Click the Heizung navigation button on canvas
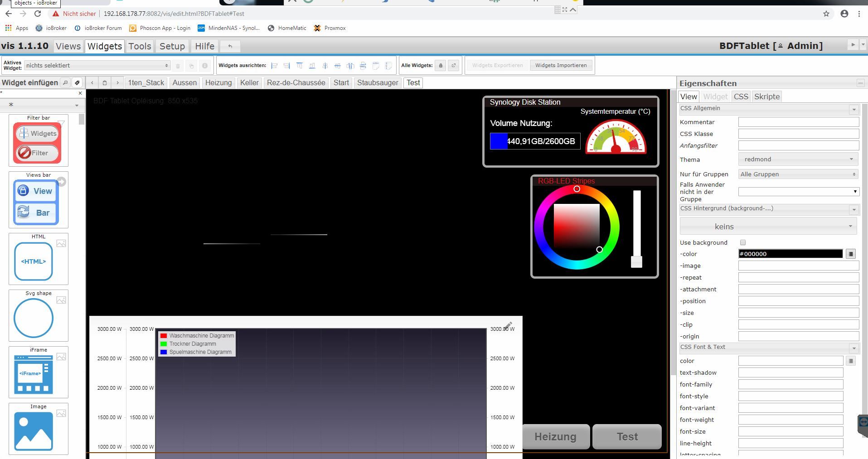 556,437
